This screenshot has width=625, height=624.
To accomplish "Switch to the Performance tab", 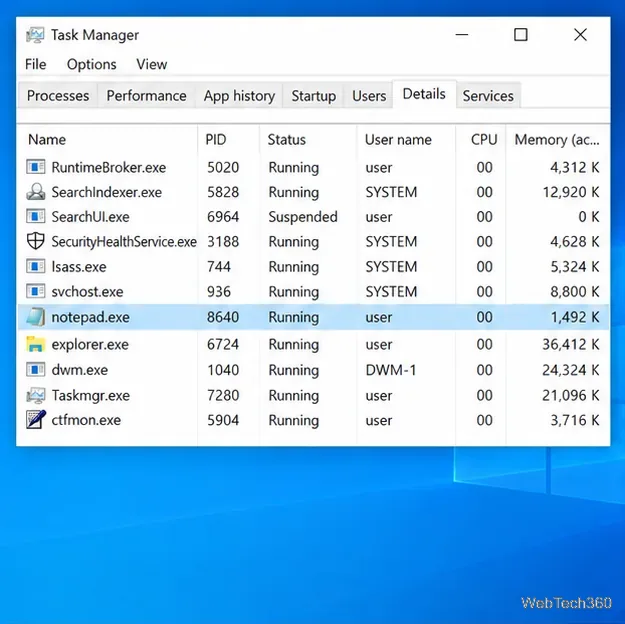I will [x=146, y=96].
